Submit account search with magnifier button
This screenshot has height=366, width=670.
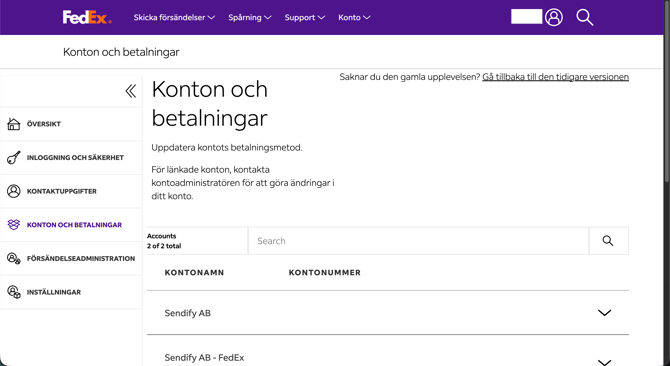(608, 241)
